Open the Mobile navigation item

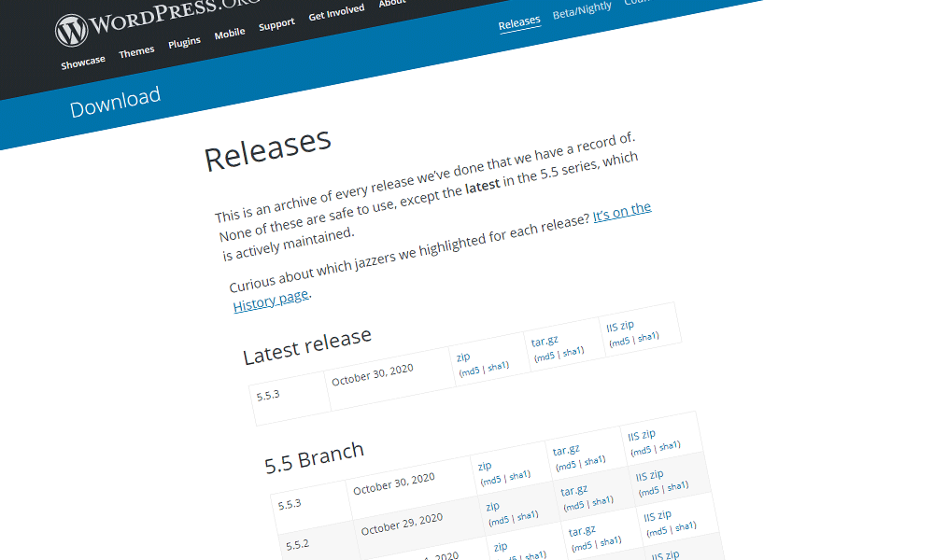pyautogui.click(x=230, y=34)
